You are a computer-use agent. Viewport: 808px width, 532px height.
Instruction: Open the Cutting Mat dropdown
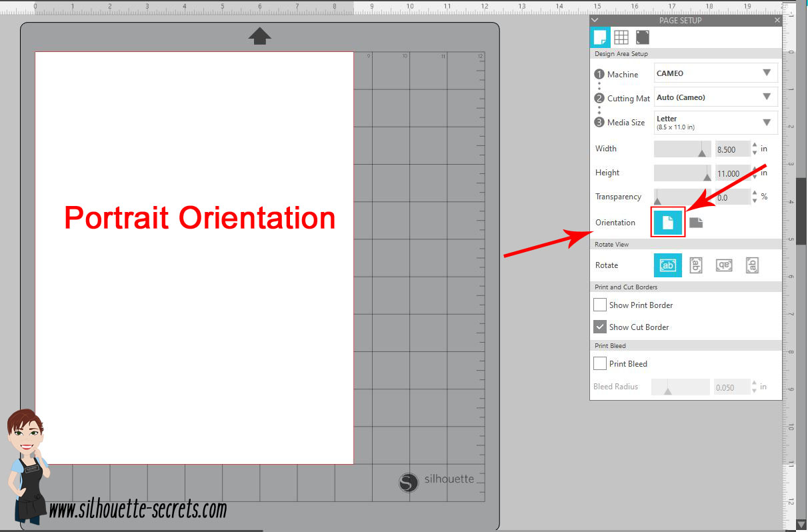[x=715, y=97]
